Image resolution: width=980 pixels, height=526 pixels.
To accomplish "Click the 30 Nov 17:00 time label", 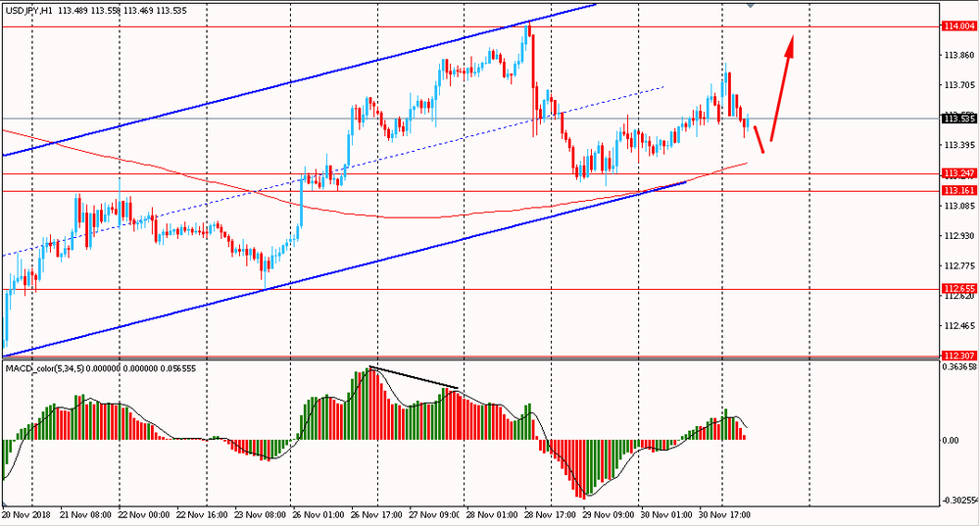I will [725, 515].
